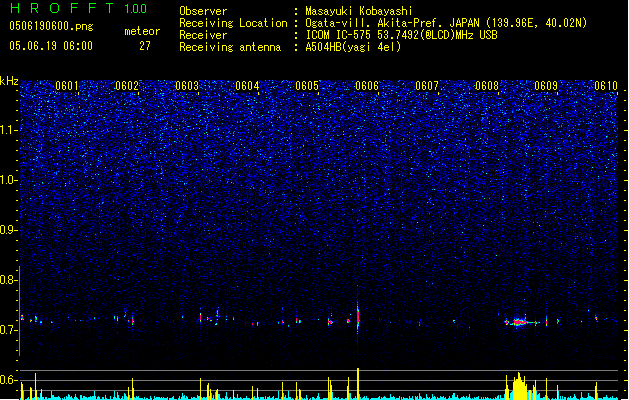The image size is (629, 400).
Task: Click the Receiving Location field label
Action: 233,23
